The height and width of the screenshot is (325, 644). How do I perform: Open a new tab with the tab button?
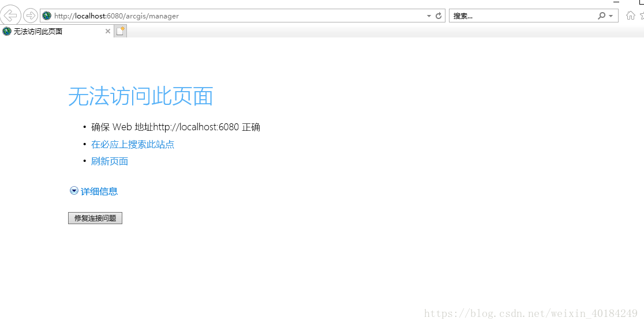click(x=121, y=31)
